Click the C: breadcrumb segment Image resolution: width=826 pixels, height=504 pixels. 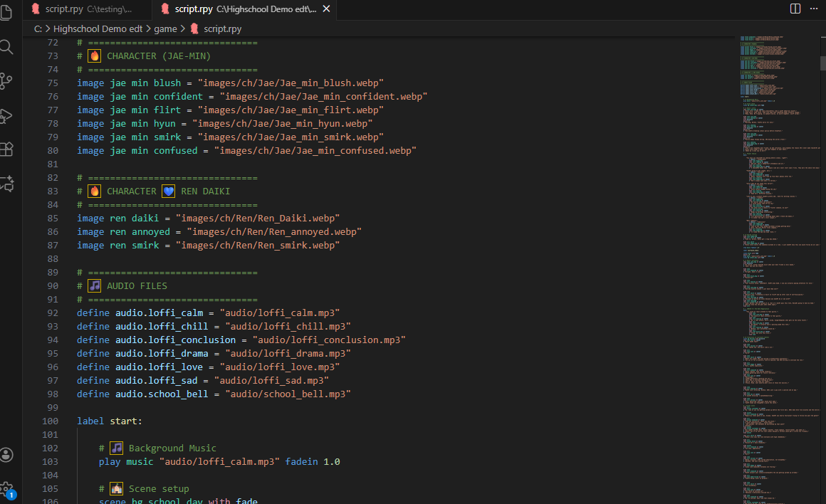pyautogui.click(x=38, y=29)
